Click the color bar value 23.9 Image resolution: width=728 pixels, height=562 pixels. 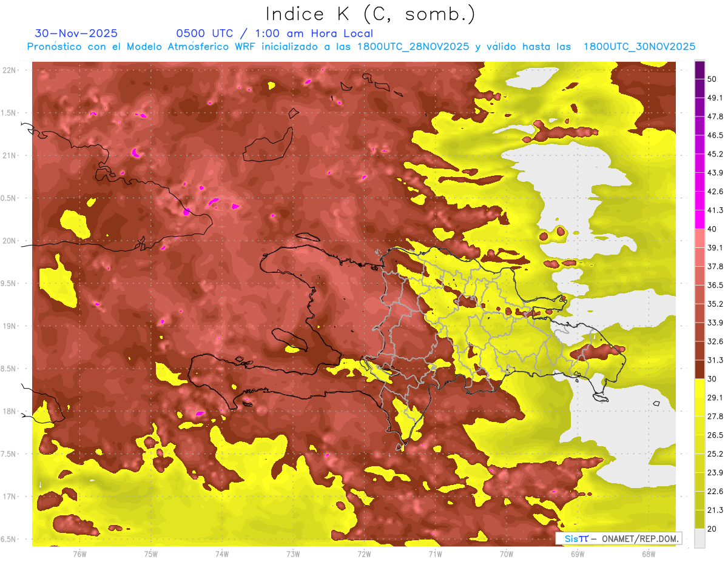(x=715, y=473)
